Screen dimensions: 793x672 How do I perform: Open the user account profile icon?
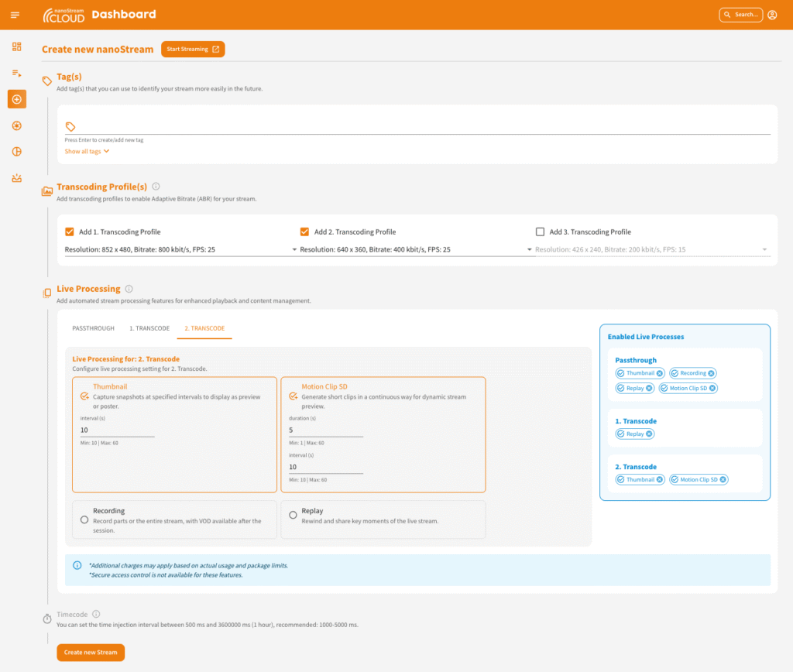(772, 15)
